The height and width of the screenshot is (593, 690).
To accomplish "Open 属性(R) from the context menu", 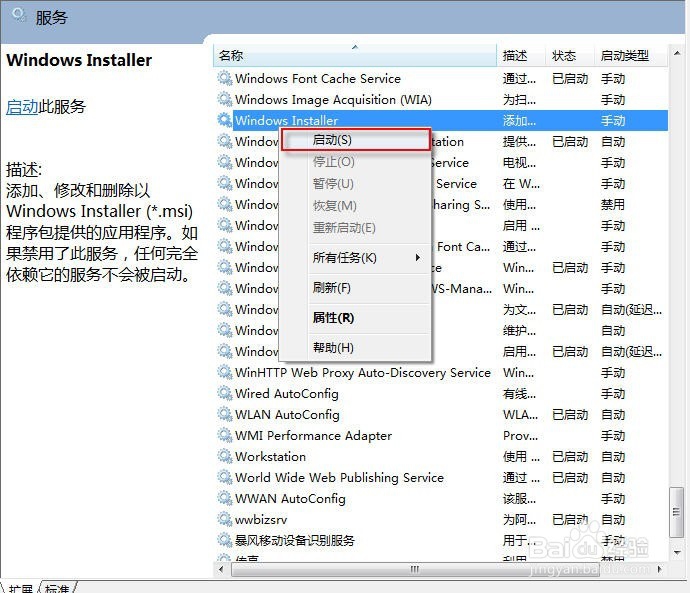I will coord(356,318).
